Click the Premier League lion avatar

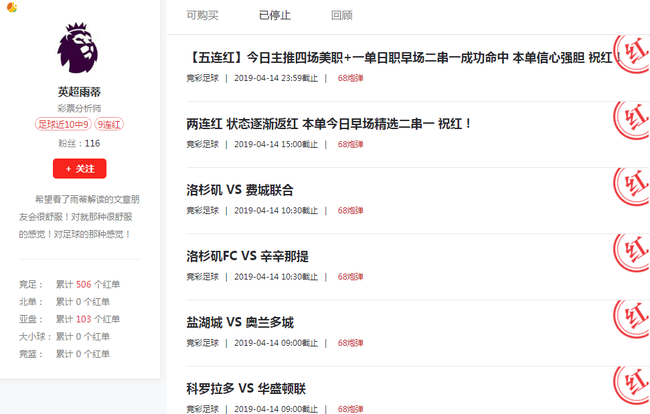point(78,48)
